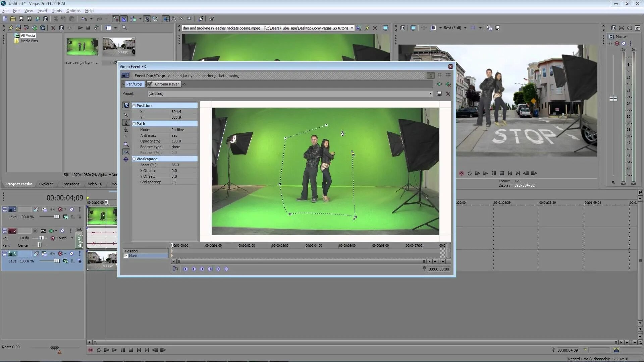Save the Pan/Crop preset with disk icon
Viewport: 644px width, 362px height.
click(439, 94)
